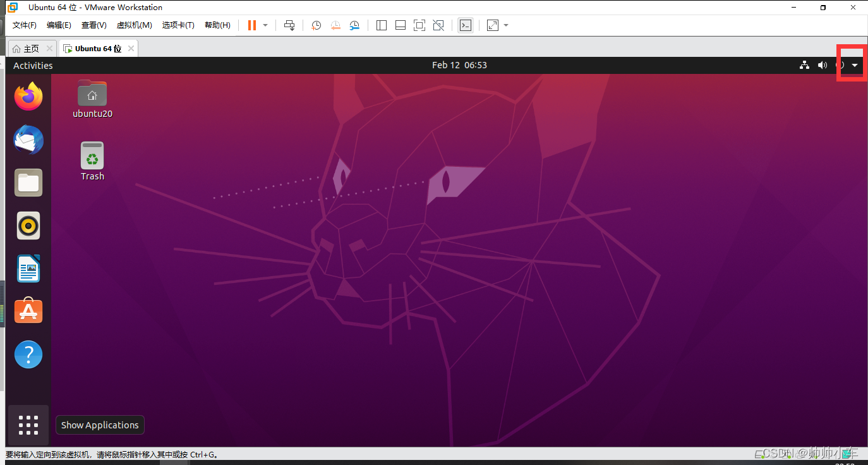This screenshot has width=868, height=465.
Task: Toggle the console view icon
Action: click(x=466, y=25)
